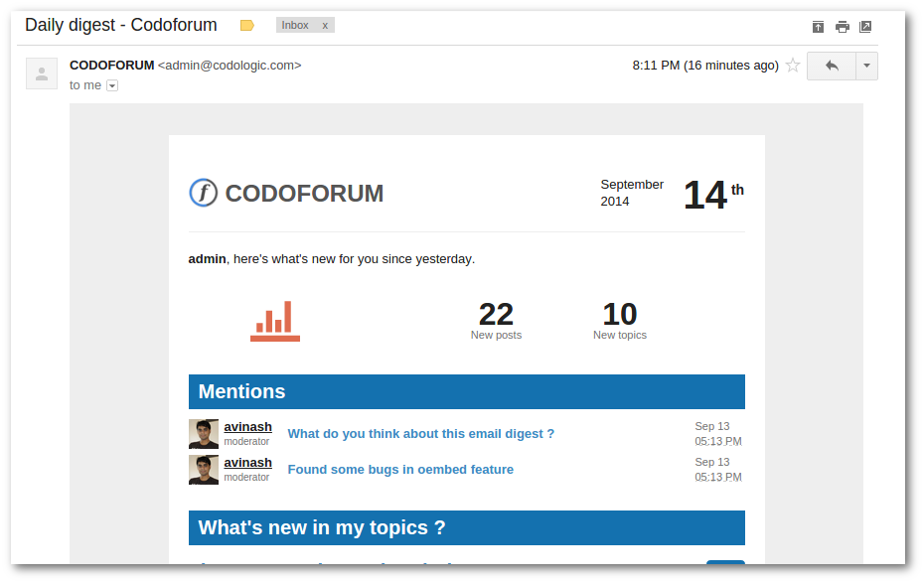
Task: Click the first avinash username link
Action: (x=248, y=427)
